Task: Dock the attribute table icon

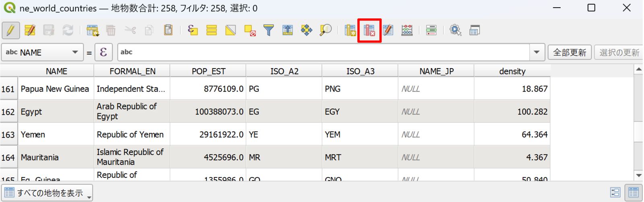Action: click(x=475, y=30)
